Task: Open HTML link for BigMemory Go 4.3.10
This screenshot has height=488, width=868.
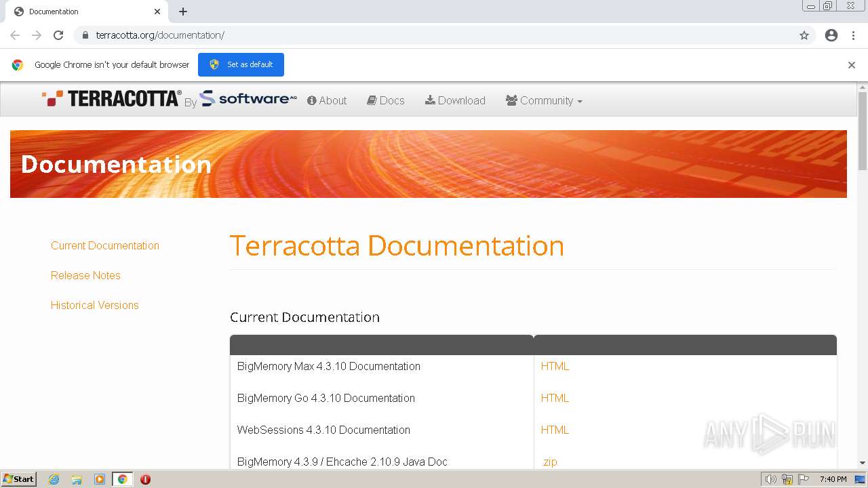Action: point(555,398)
